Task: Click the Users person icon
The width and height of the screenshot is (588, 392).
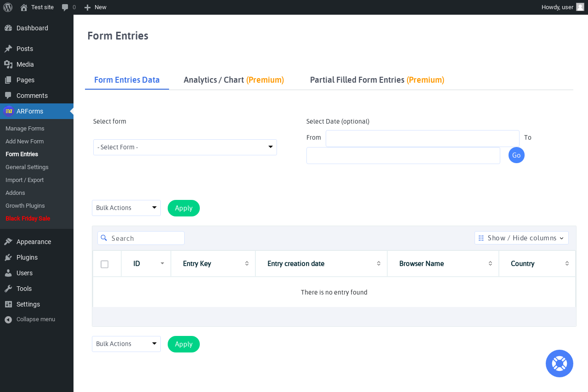Action: (8, 273)
